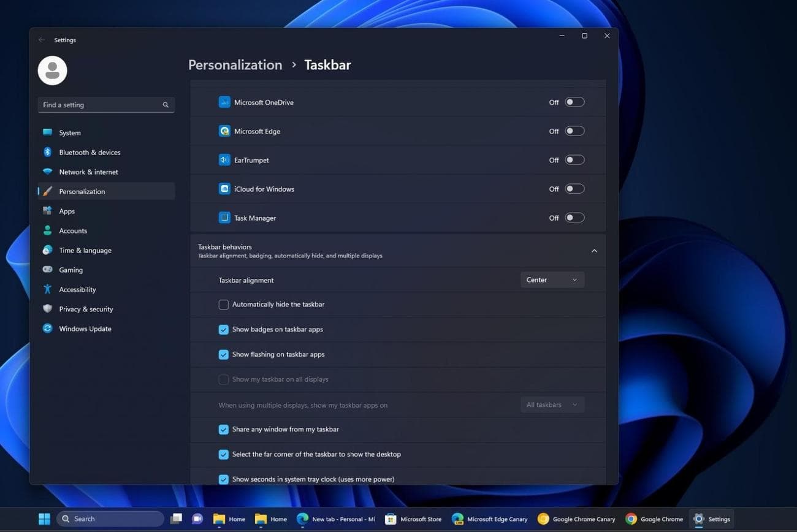This screenshot has height=532, width=797.
Task: Click the Find a setting search box
Action: [x=101, y=105]
